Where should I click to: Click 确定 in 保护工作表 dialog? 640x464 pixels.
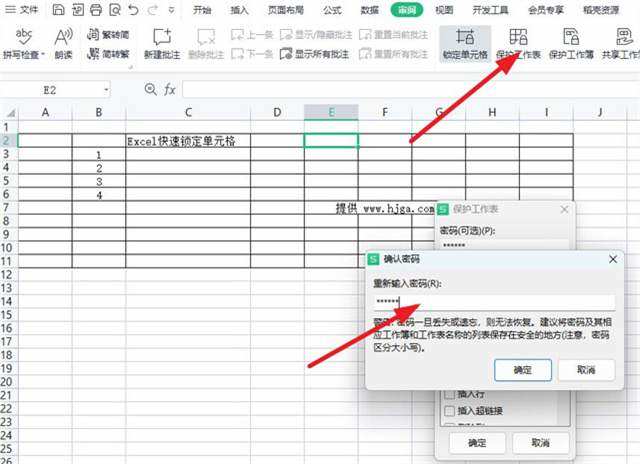point(477,443)
